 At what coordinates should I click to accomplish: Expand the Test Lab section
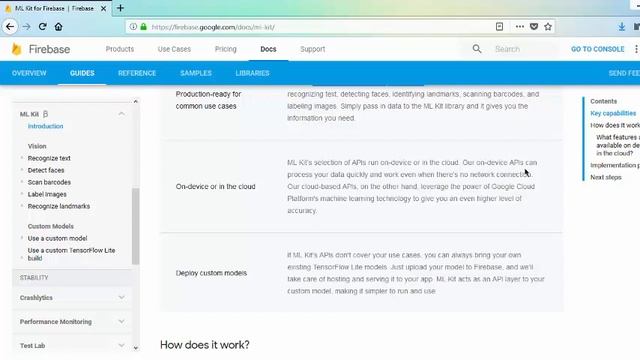[122, 345]
